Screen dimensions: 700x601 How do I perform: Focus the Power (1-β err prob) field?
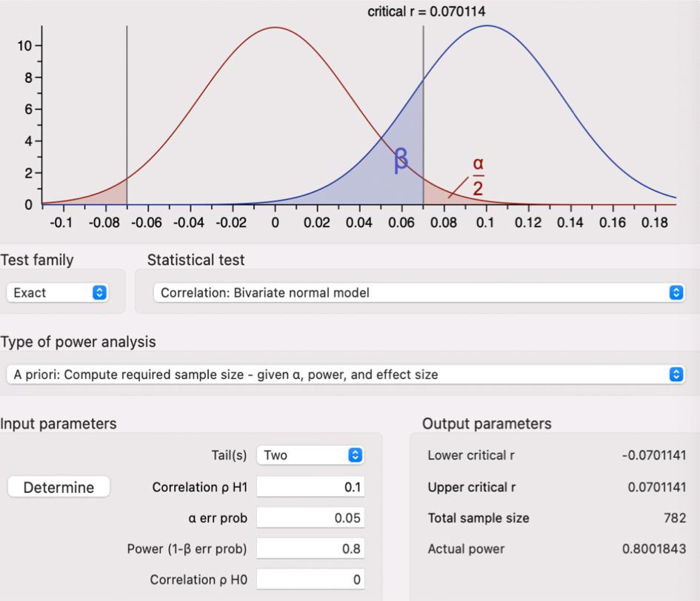(x=310, y=548)
